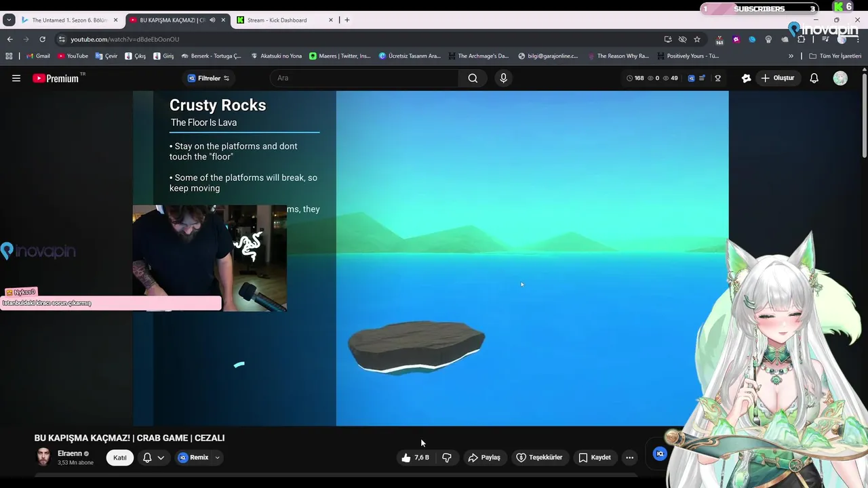The width and height of the screenshot is (868, 488).
Task: Click the YouTube search field labeled Ara
Action: click(x=365, y=79)
